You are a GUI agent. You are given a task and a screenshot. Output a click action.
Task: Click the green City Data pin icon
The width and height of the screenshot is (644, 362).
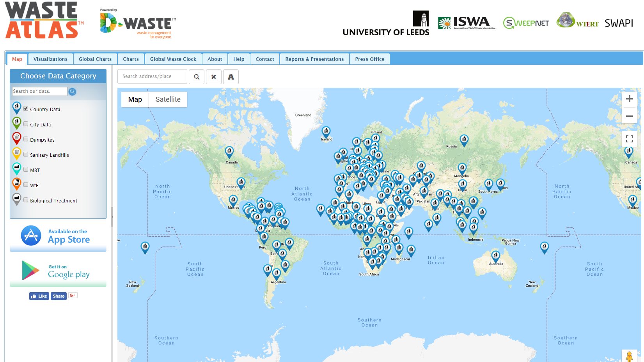[17, 123]
